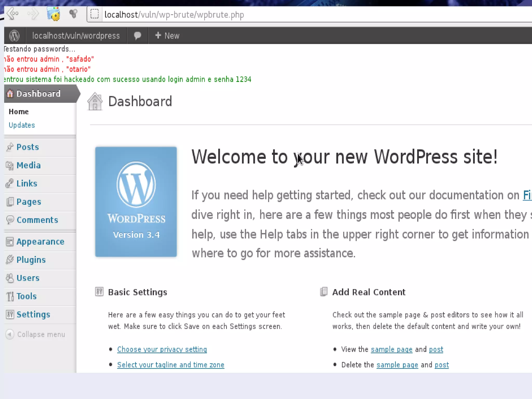Click the Media sidebar icon

(10, 165)
